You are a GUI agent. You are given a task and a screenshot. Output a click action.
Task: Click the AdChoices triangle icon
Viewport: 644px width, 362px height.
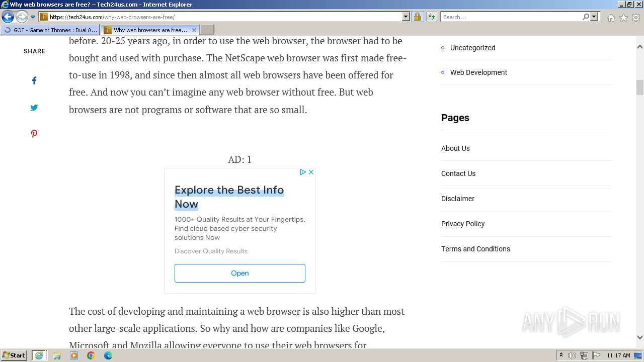tap(303, 172)
